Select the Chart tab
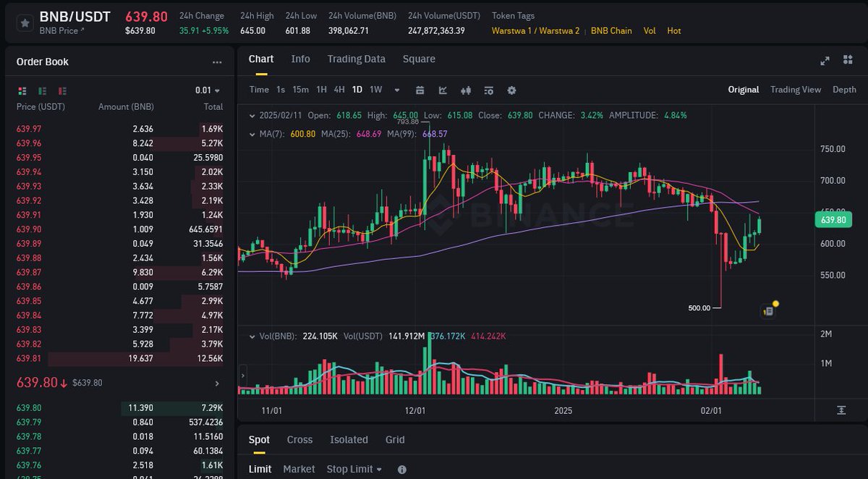868x479 pixels. (x=261, y=59)
